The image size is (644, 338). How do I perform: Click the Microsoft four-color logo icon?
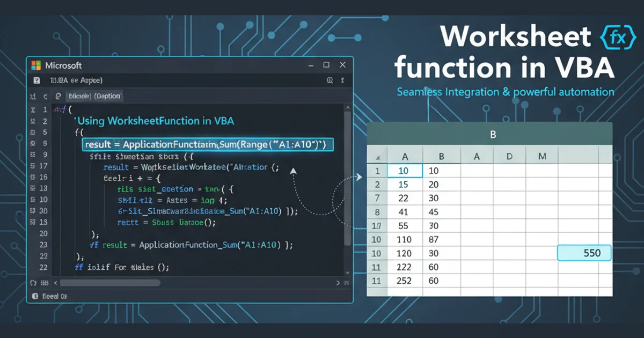click(x=36, y=65)
